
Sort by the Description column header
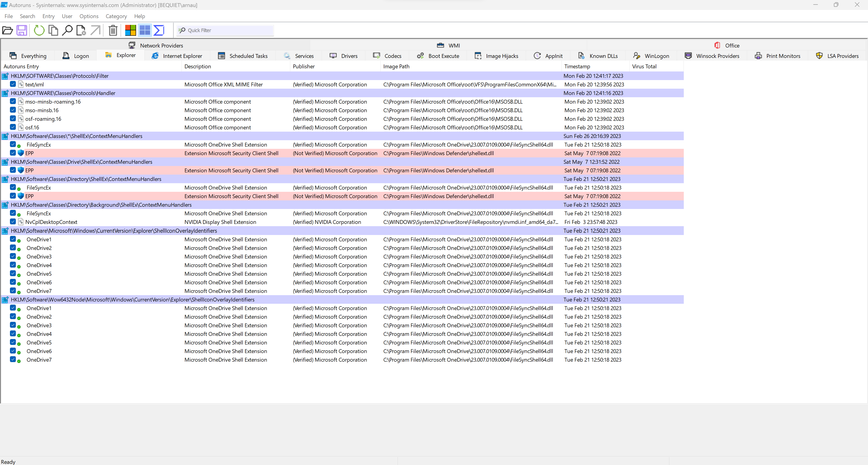(236, 66)
